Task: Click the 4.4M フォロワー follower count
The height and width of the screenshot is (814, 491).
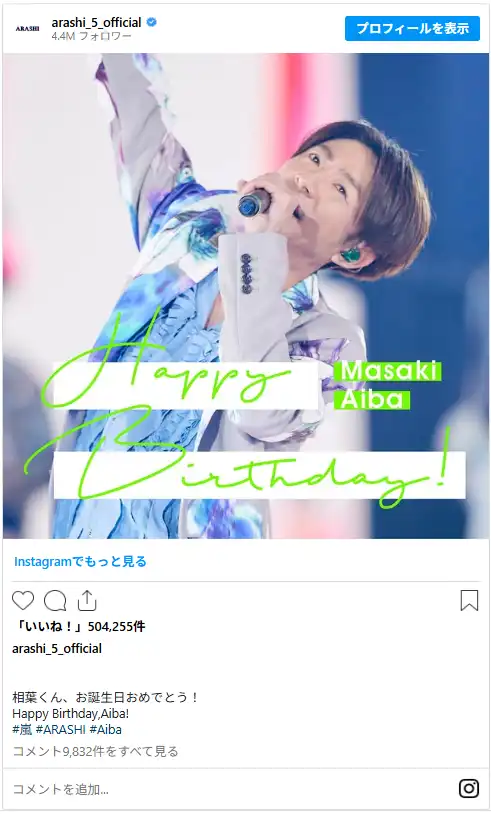Action: point(91,36)
